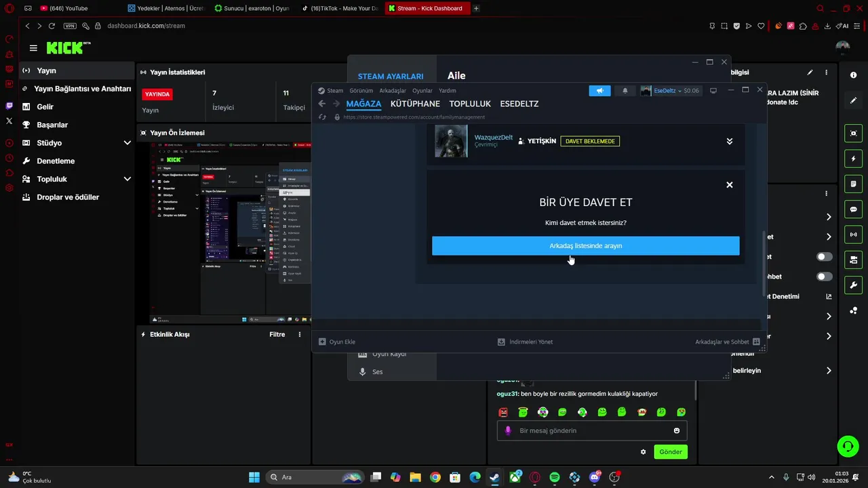Click the Filtre button in Etkinlik Akışı
The width and height of the screenshot is (868, 488).
pos(277,334)
